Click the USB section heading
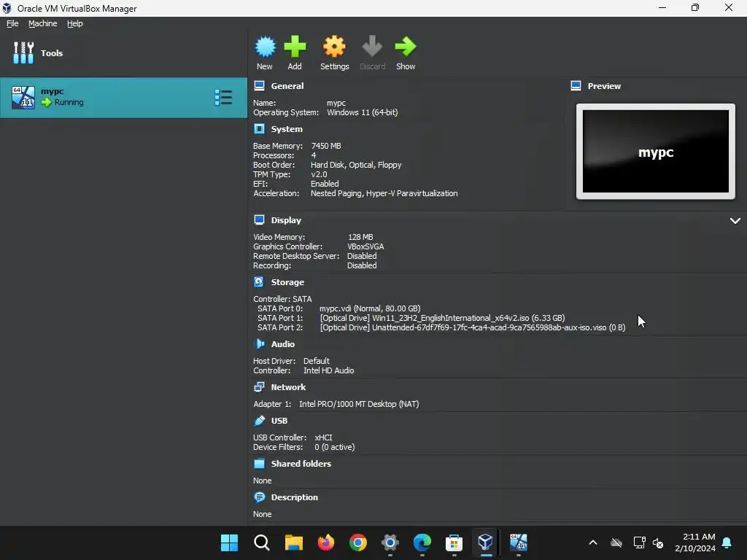747x560 pixels. point(279,421)
